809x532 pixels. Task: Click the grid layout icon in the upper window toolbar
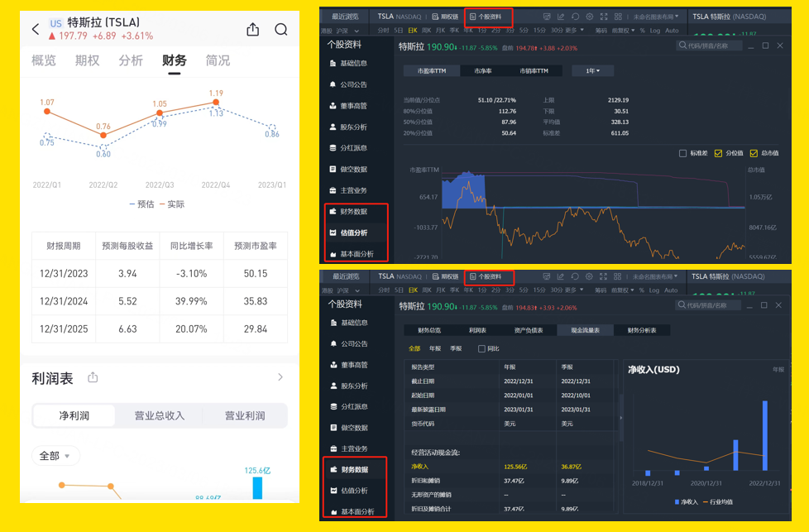(x=618, y=17)
